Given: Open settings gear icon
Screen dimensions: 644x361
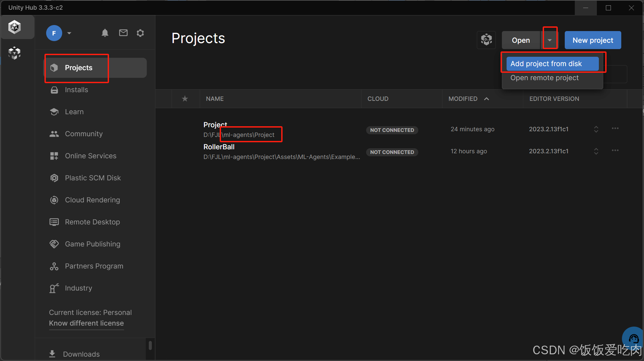Looking at the screenshot, I should pos(140,33).
